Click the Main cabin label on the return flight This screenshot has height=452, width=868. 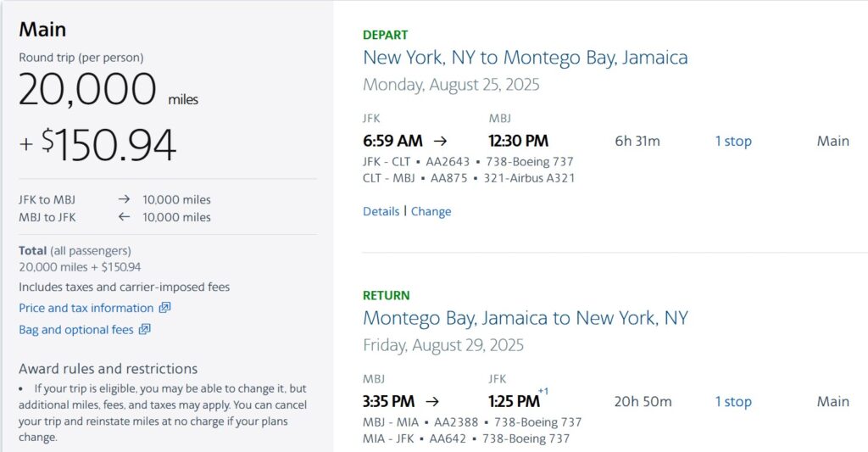[x=832, y=402]
